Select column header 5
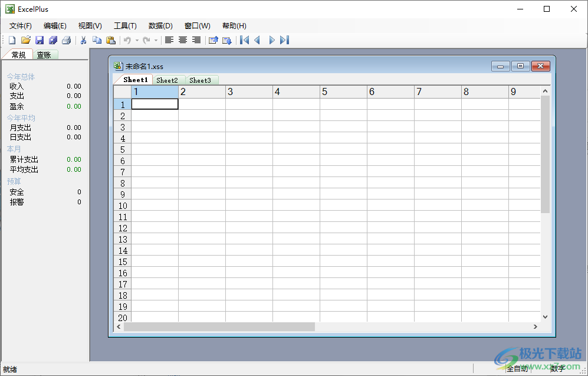 pos(343,92)
